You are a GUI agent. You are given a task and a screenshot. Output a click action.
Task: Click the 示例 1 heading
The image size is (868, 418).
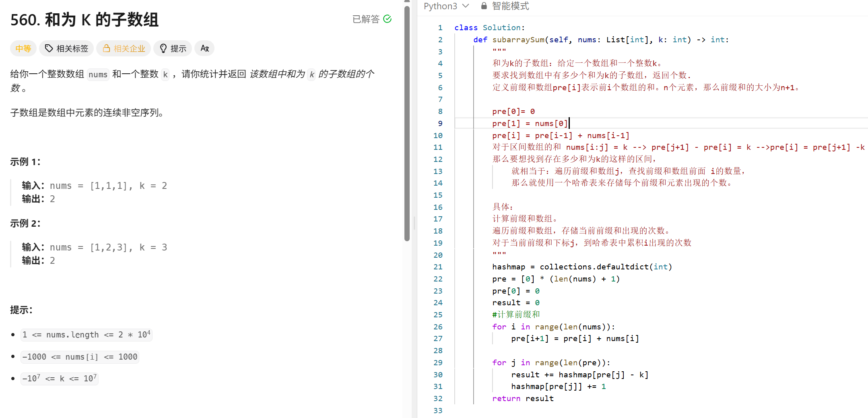click(25, 162)
